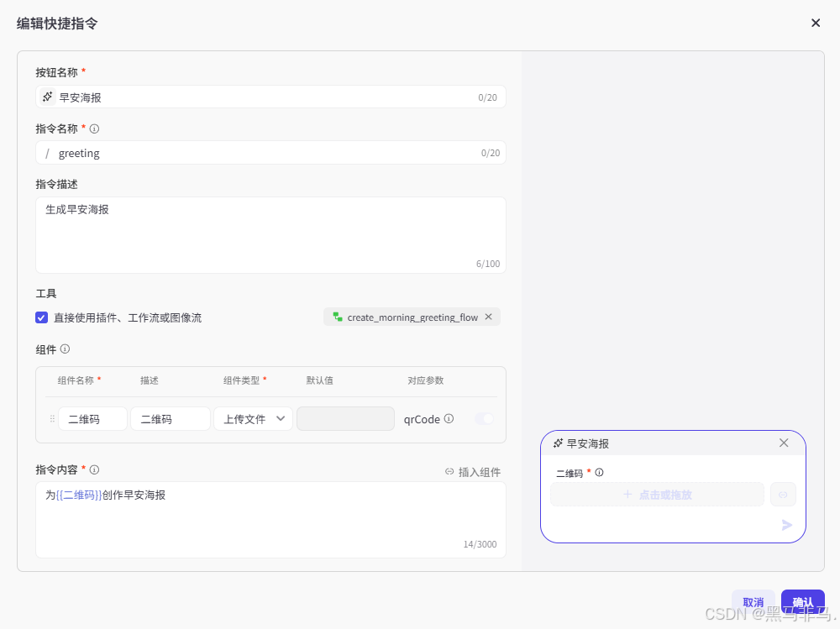Viewport: 840px width, 629px height.
Task: Click the workflow icon on create_morning_greeting_flow tag
Action: click(x=338, y=317)
